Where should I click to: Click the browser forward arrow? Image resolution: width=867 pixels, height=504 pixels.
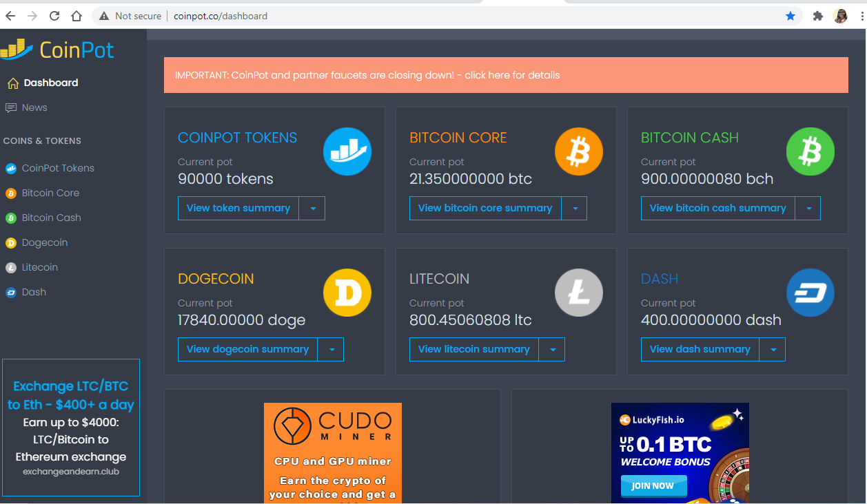(x=32, y=16)
